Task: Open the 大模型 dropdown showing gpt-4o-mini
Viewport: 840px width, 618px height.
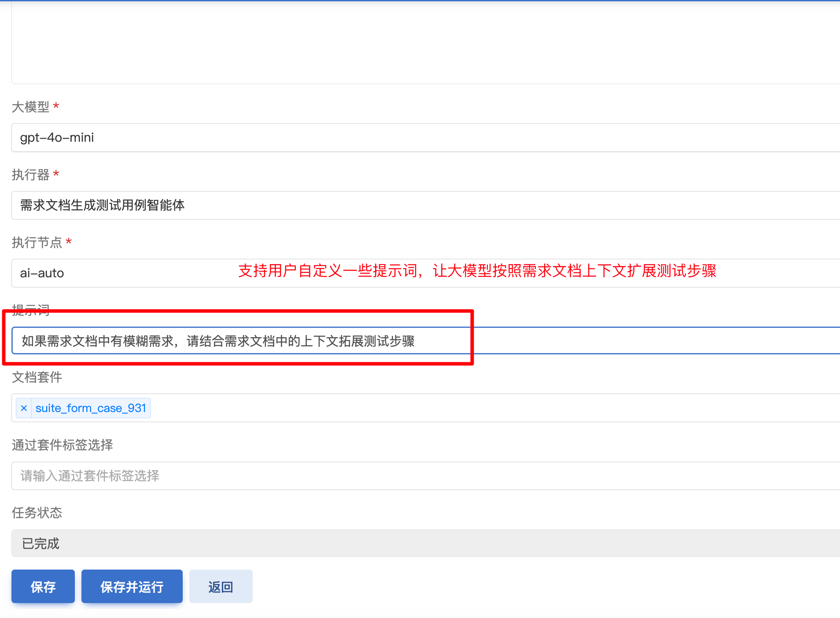Action: pyautogui.click(x=426, y=137)
